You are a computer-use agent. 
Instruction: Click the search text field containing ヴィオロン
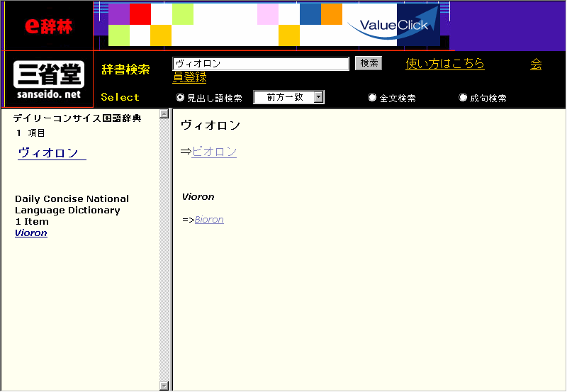[261, 64]
